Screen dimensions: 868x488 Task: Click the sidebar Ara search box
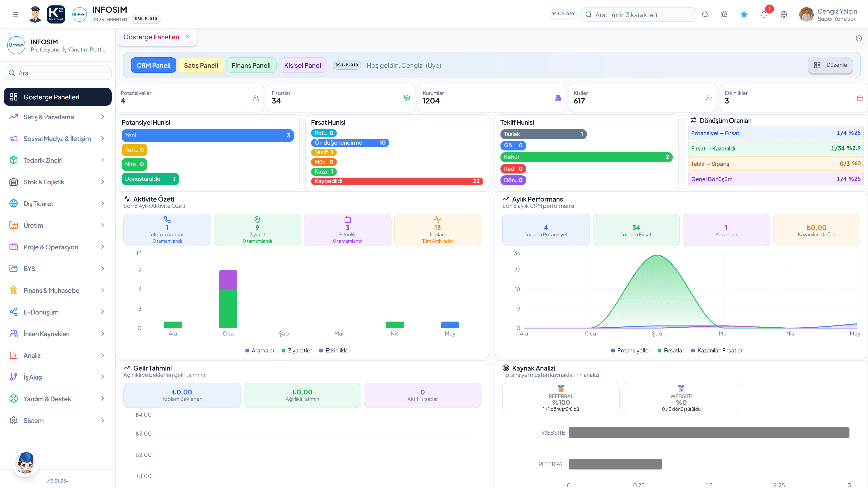(x=58, y=73)
